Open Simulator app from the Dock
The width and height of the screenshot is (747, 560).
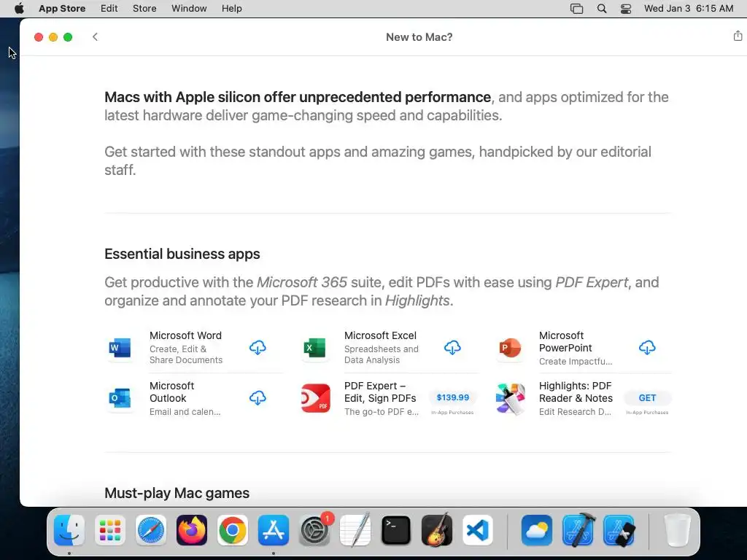[x=619, y=530]
